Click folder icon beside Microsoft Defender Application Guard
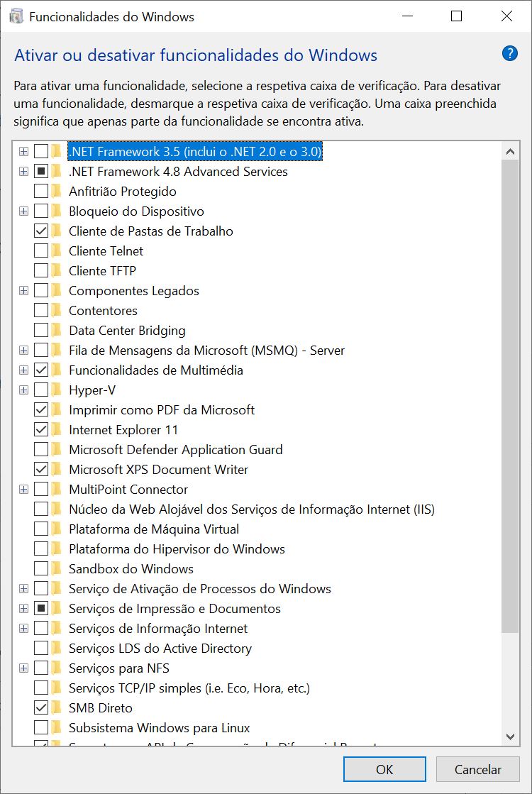Image resolution: width=532 pixels, height=794 pixels. coord(55,450)
